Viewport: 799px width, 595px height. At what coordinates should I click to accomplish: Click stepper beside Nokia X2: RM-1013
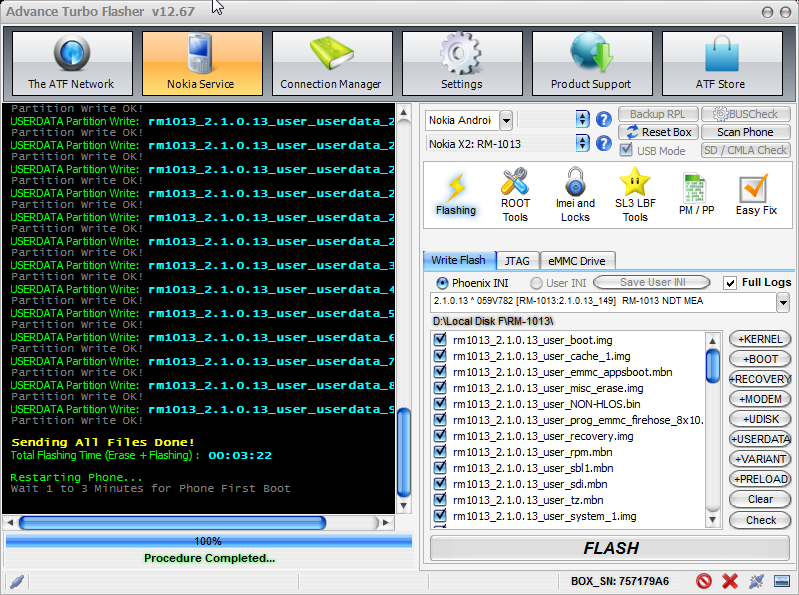582,143
